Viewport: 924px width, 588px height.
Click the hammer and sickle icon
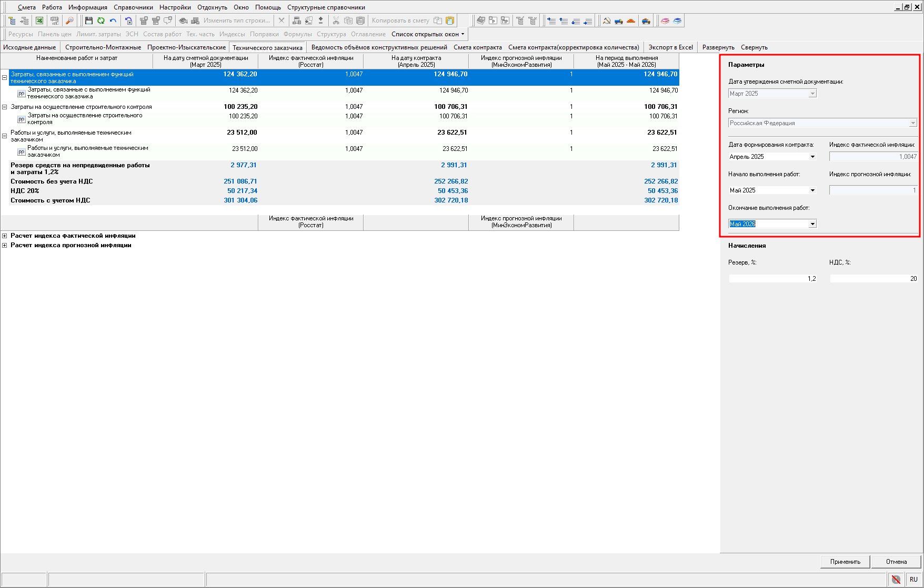tap(606, 21)
